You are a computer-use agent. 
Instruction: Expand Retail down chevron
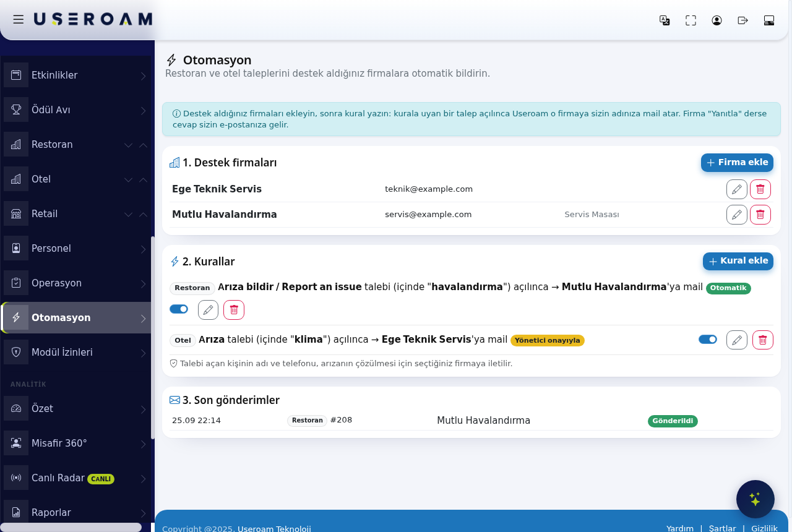(x=128, y=215)
